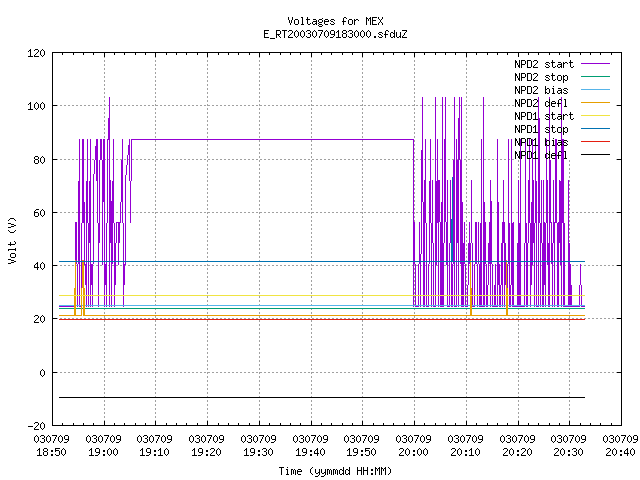Click the y-axis label 'Volt (V)'
640x480 pixels.
[13, 240]
